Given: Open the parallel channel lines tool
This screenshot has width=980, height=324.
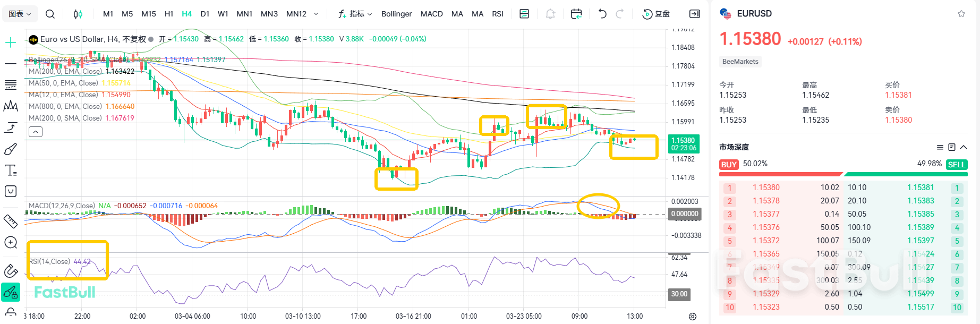Looking at the screenshot, I should click(x=11, y=85).
